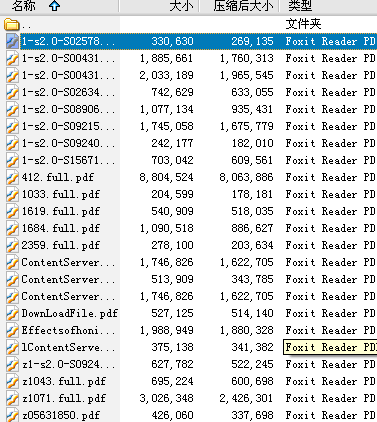377x422 pixels.
Task: Click file name 1619.full.pdf
Action: click(x=61, y=211)
